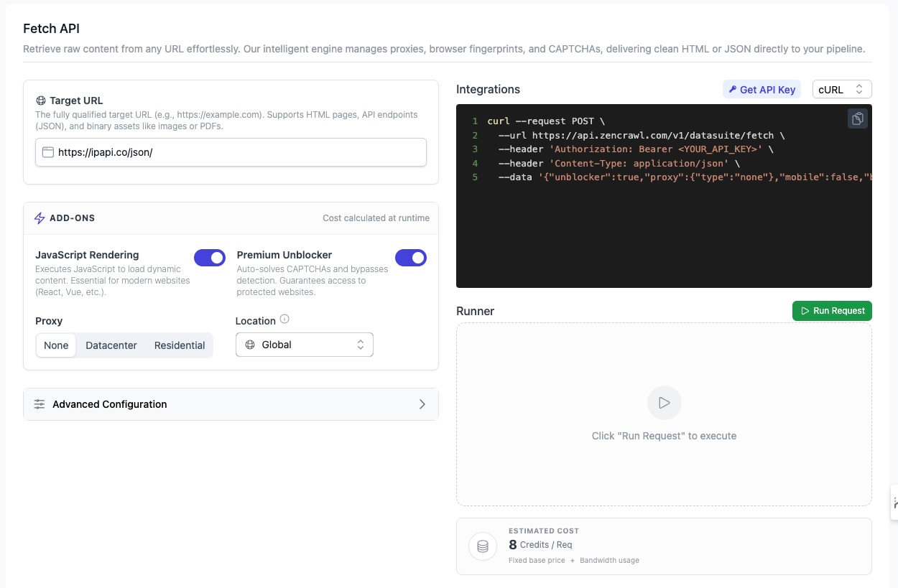The height and width of the screenshot is (588, 898).
Task: Click the copy code icon in the code block
Action: click(857, 119)
